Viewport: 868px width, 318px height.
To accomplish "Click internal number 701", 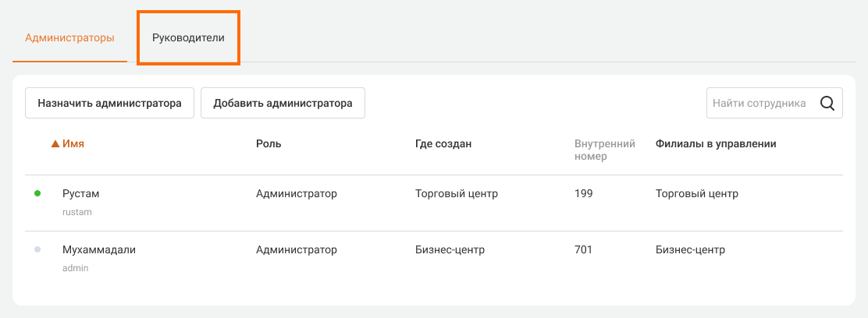I will [583, 249].
